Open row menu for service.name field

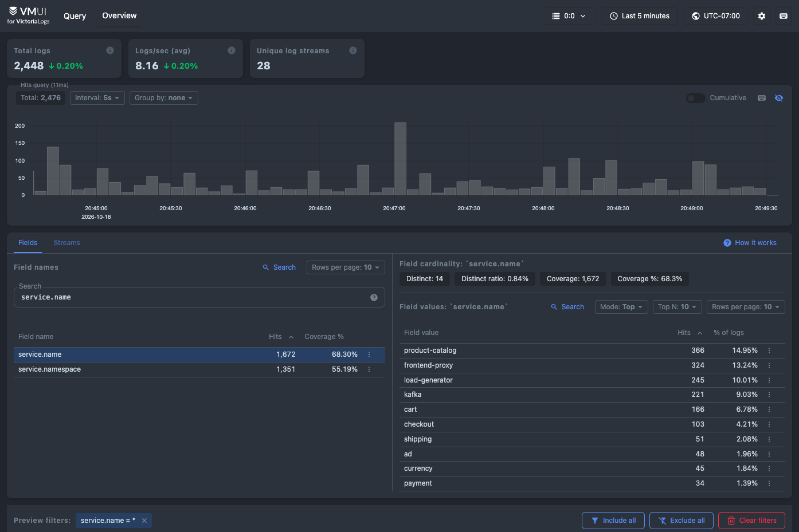click(369, 354)
